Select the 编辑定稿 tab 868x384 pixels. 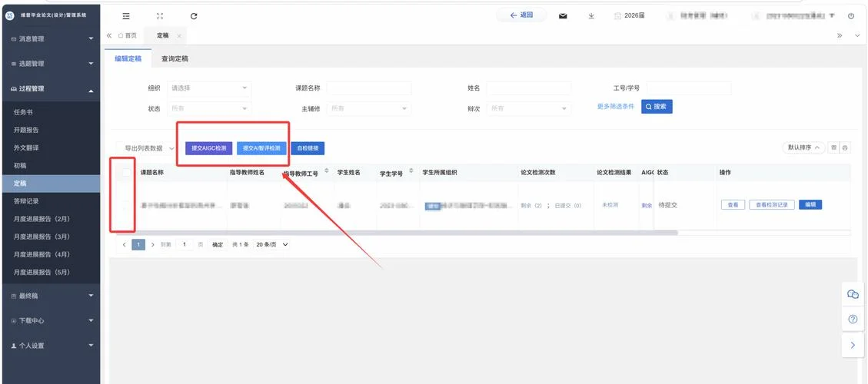[128, 58]
